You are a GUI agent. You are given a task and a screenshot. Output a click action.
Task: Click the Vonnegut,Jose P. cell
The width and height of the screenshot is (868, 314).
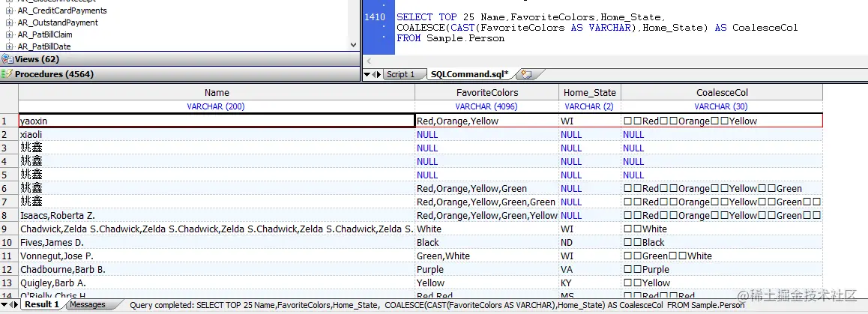pyautogui.click(x=217, y=256)
